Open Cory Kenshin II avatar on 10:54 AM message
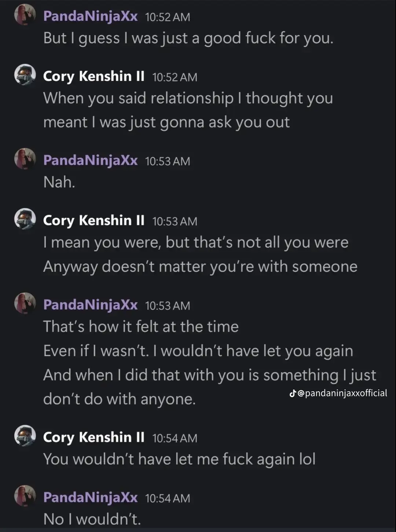The image size is (396, 532). point(25,436)
